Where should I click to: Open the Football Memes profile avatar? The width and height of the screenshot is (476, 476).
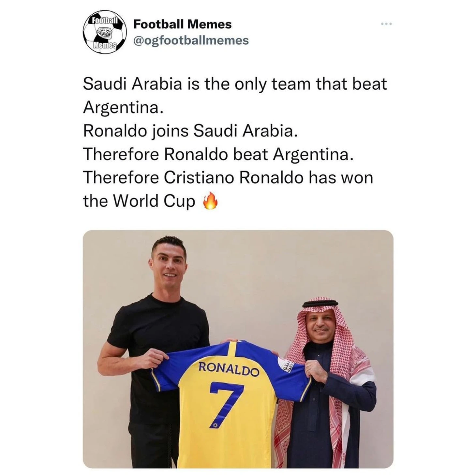click(105, 32)
